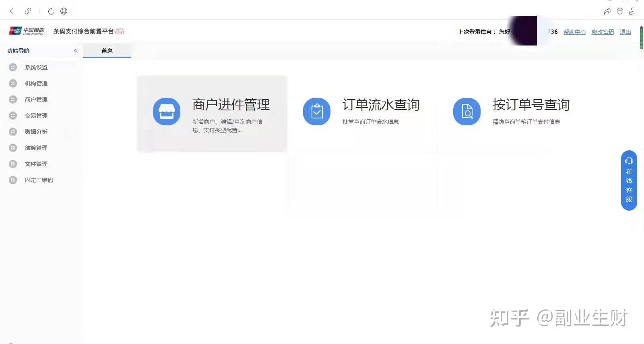Click the 功能导航 header text

pyautogui.click(x=18, y=51)
